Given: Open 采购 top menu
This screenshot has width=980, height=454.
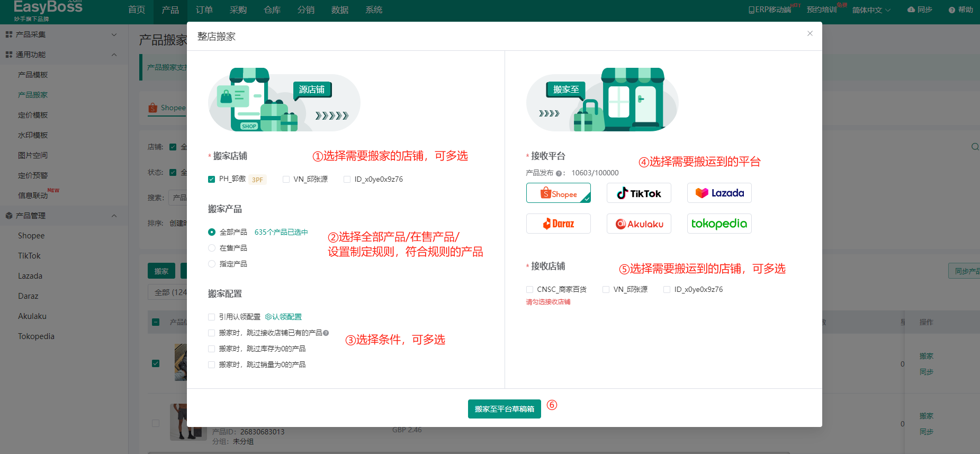Looking at the screenshot, I should click(x=238, y=10).
